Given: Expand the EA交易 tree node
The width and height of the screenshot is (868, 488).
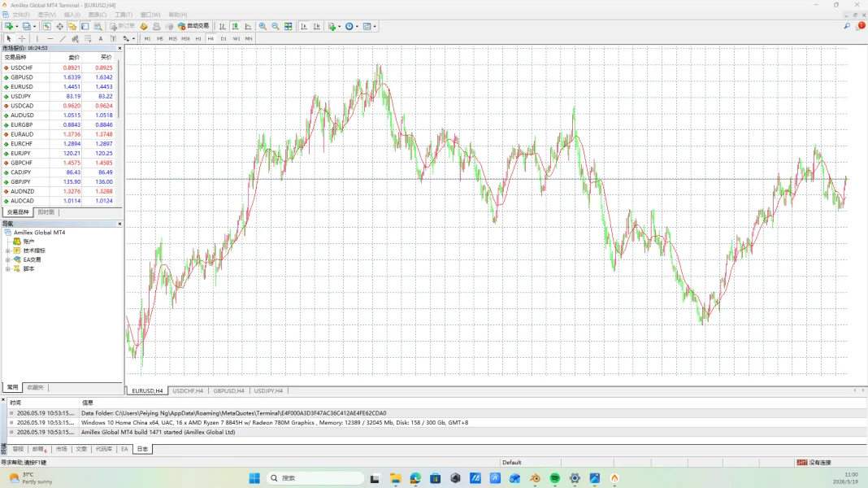Looking at the screenshot, I should (x=8, y=259).
